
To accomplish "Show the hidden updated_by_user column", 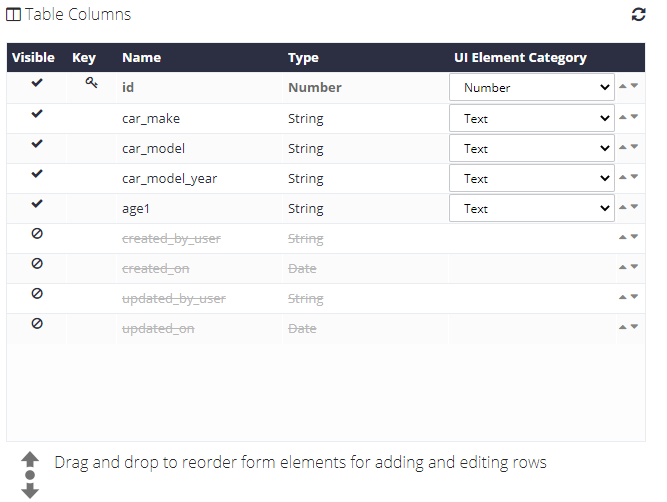I will (x=37, y=294).
